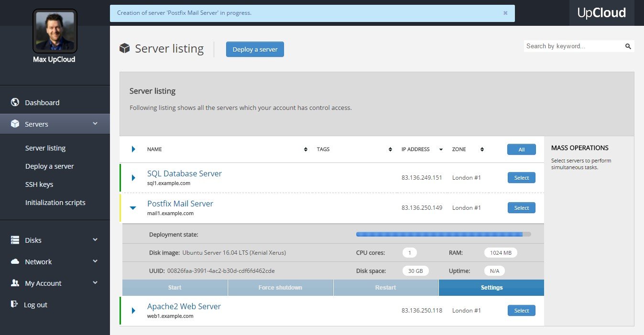Collapse Postfix Mail Server row details
This screenshot has width=644, height=335.
[x=133, y=207]
